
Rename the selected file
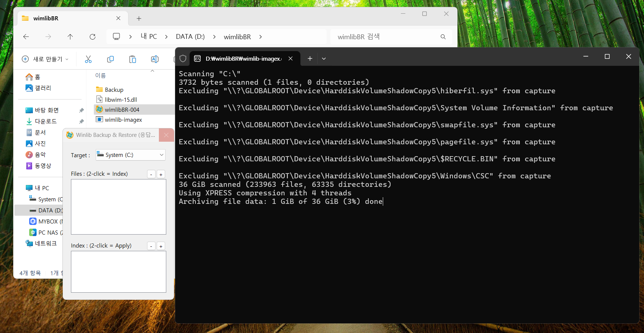coord(154,59)
